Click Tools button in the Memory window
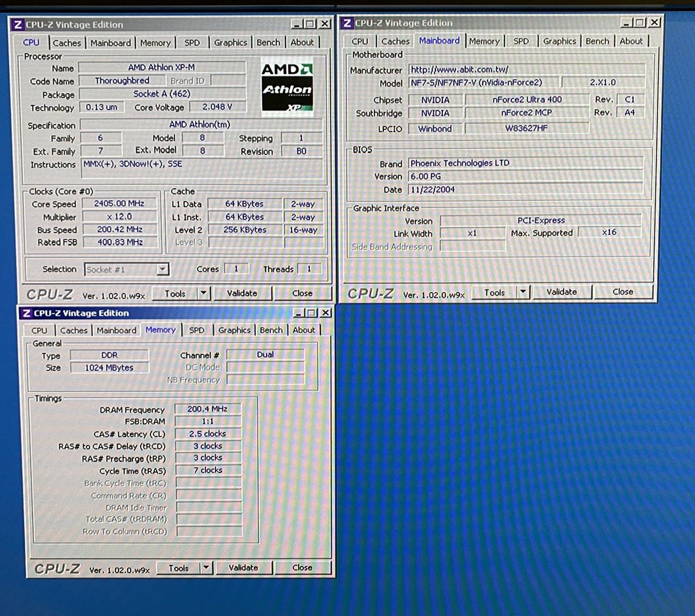Screen dimensions: 695x616 (178, 568)
